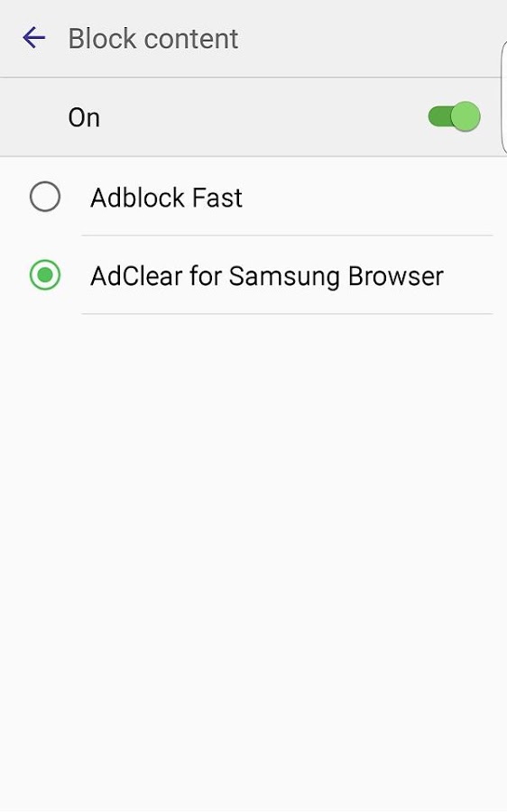Choose the AdClear for Samsung Browser radio button
Viewport: 507px width, 812px height.
coord(45,275)
